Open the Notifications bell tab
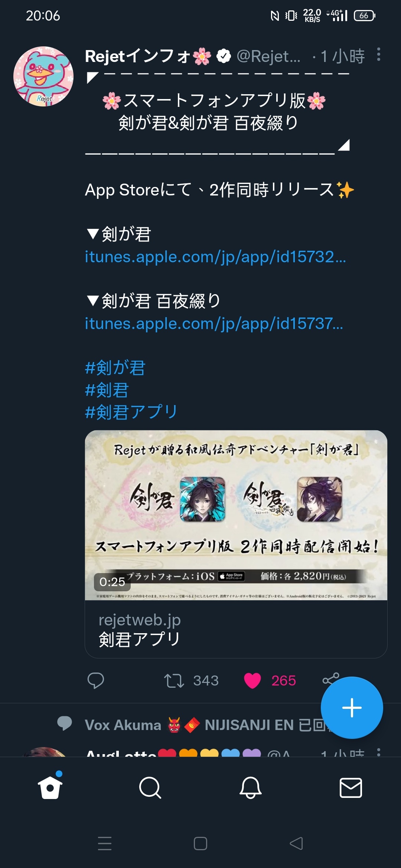 click(251, 788)
